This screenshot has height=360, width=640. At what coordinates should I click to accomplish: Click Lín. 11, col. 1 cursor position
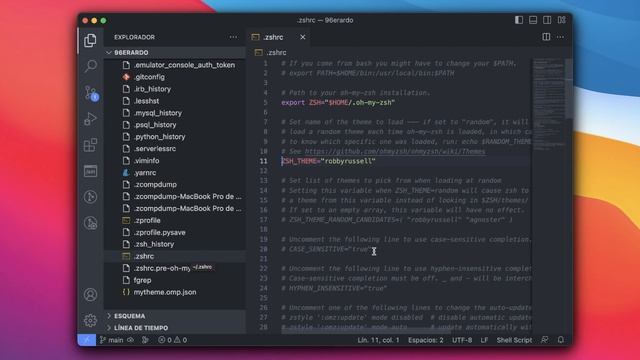(378, 340)
